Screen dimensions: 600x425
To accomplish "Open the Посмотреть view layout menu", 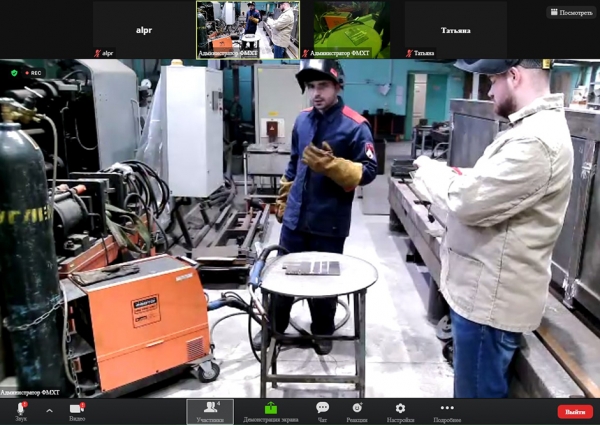I will click(571, 12).
